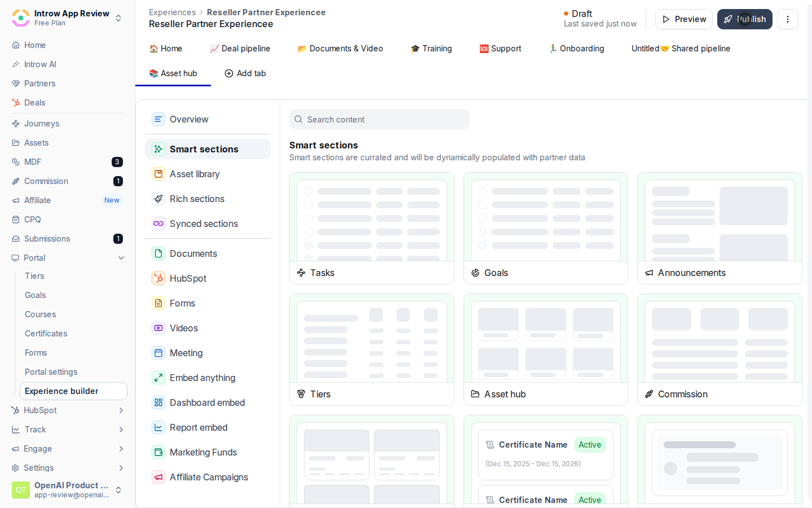Collapse the Portal sidebar section

click(x=121, y=258)
